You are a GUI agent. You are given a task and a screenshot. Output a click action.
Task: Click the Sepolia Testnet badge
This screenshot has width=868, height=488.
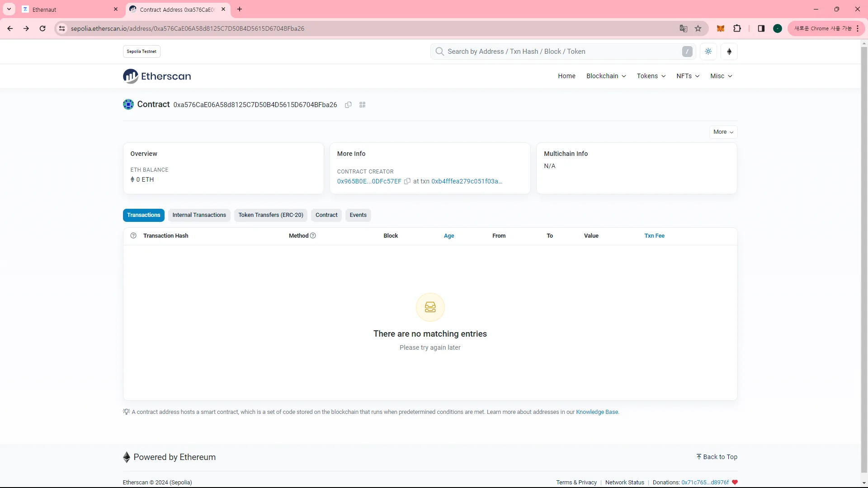142,52
